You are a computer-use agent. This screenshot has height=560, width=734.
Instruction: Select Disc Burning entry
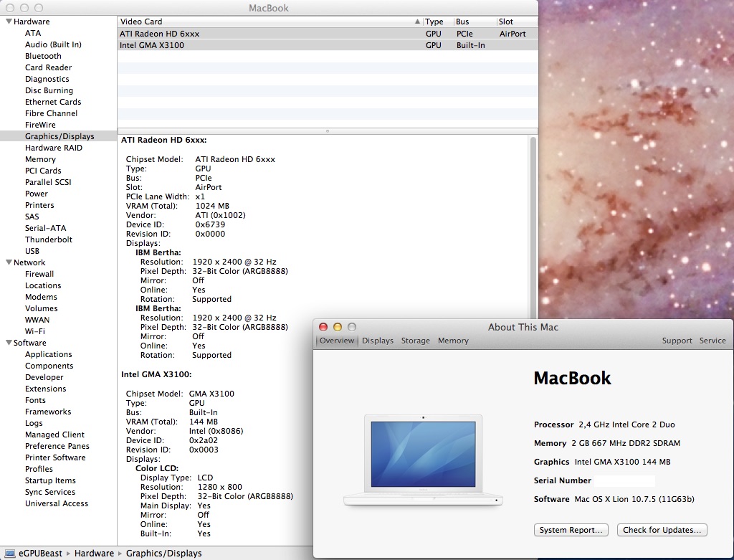49,90
